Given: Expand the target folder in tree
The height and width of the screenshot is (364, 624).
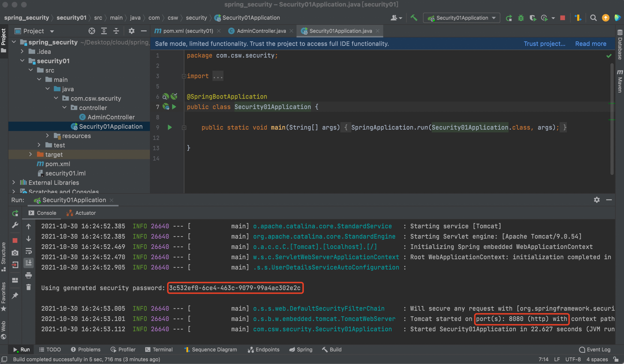Looking at the screenshot, I should tap(30, 154).
